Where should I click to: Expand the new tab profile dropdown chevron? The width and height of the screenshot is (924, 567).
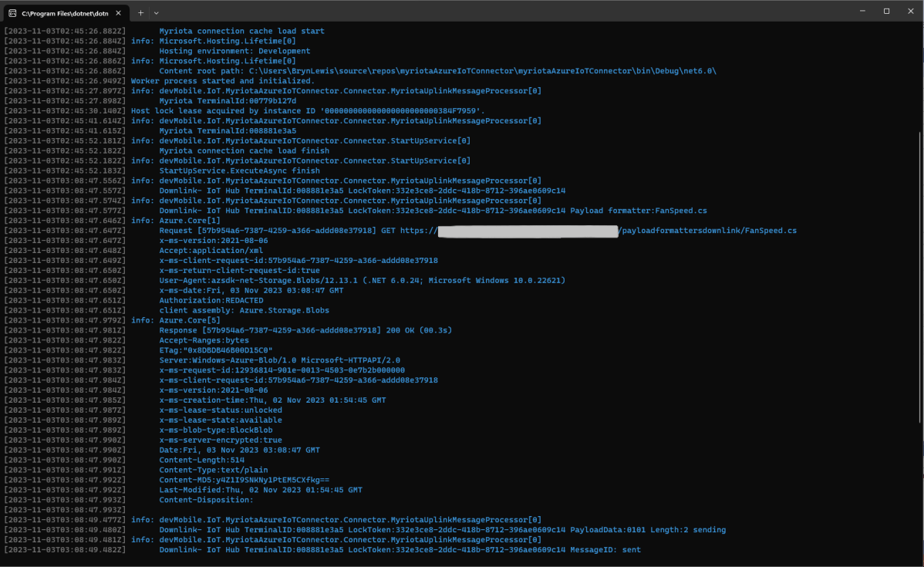click(156, 13)
